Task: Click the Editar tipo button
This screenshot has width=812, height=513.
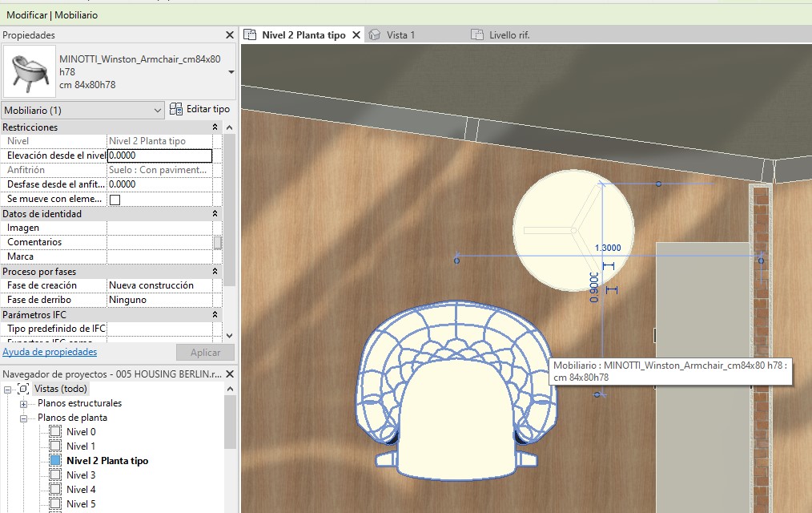Action: pos(199,109)
